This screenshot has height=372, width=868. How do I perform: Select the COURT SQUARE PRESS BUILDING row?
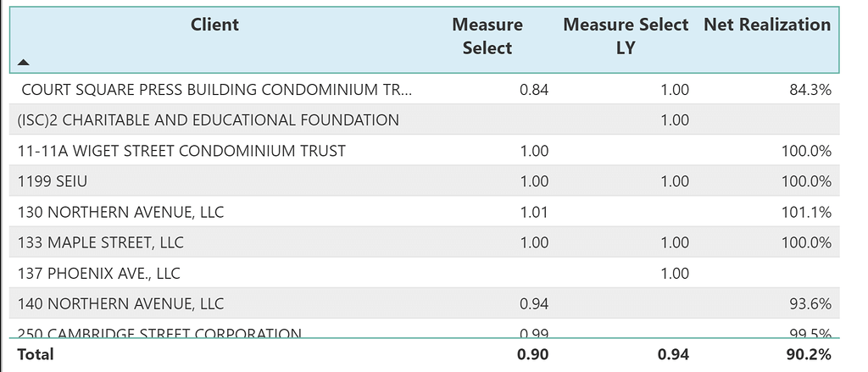point(218,90)
